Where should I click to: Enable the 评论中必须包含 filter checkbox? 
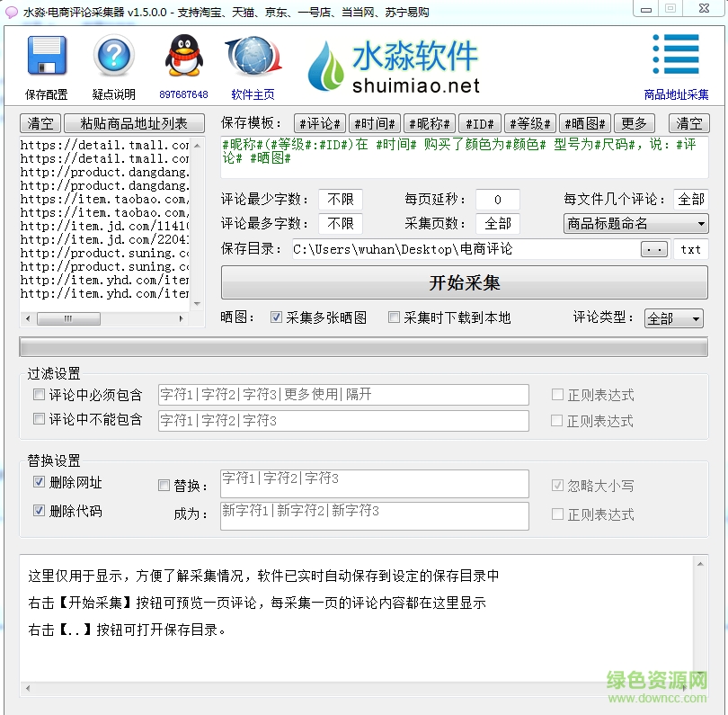38,394
